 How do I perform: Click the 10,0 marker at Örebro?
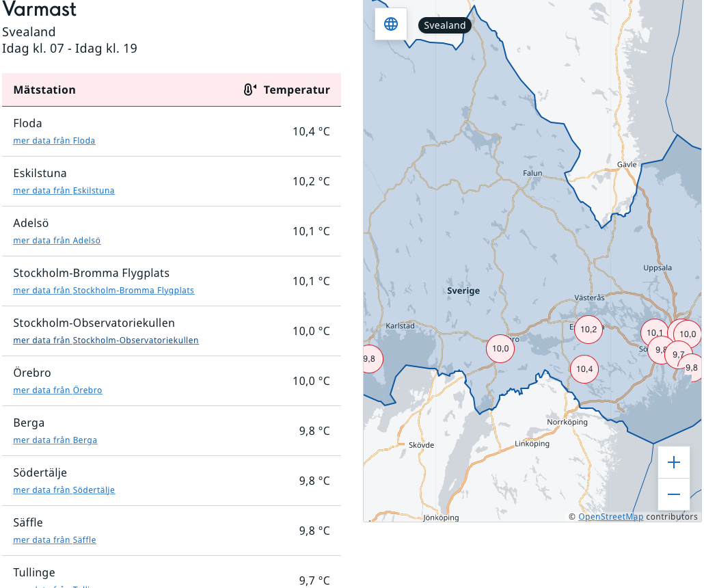coord(500,348)
